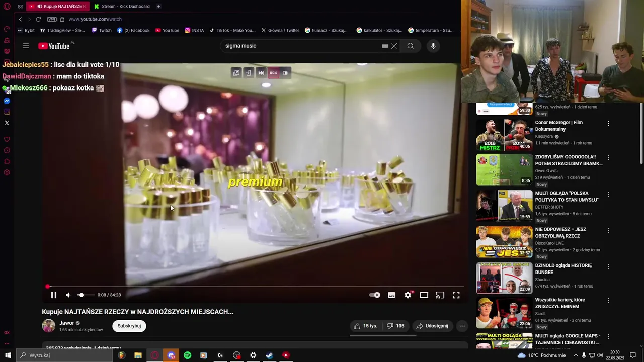This screenshot has height=362, width=644.
Task: Open a new browser tab
Action: pos(158,6)
